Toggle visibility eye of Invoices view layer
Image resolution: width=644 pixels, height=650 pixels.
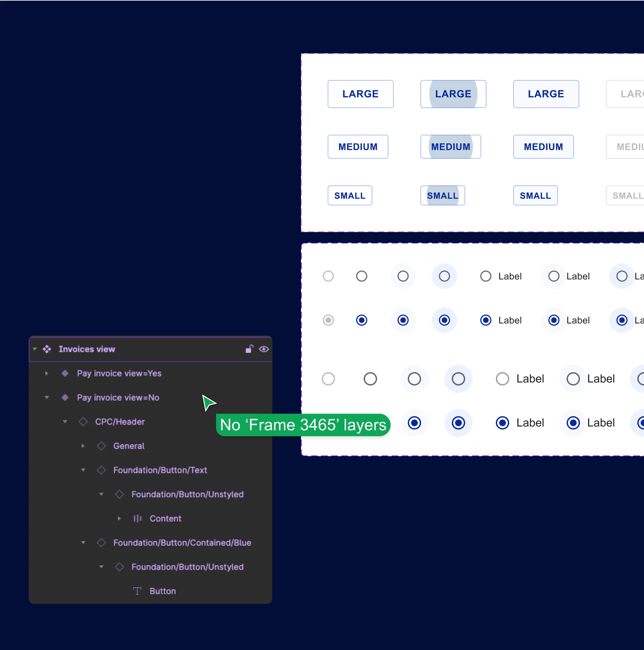pos(264,349)
